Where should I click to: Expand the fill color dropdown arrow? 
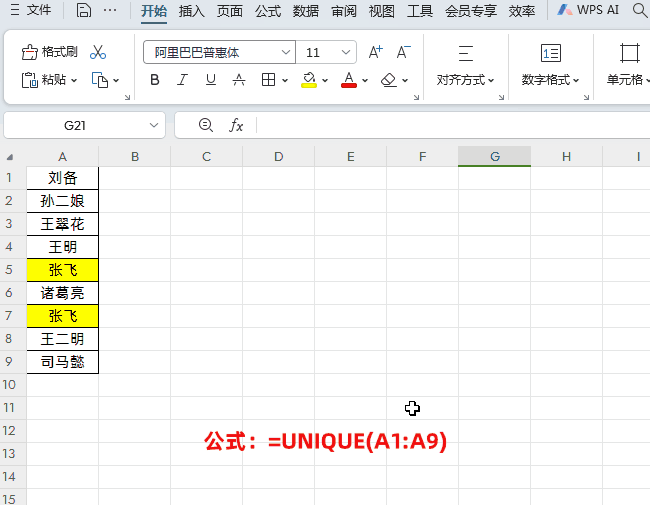(x=325, y=80)
